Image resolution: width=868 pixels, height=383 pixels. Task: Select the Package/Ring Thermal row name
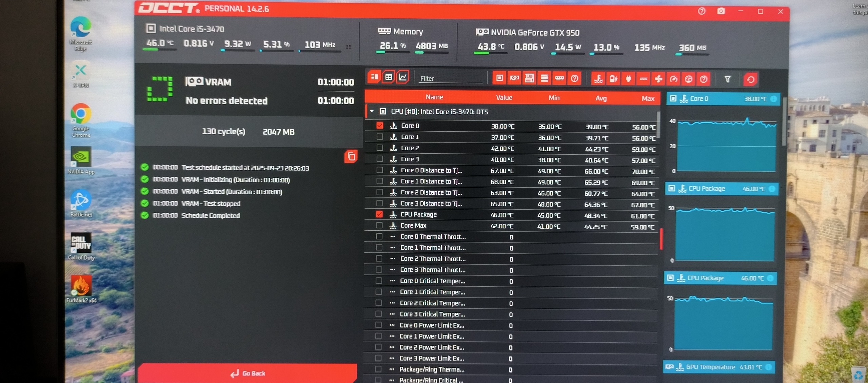(432, 369)
